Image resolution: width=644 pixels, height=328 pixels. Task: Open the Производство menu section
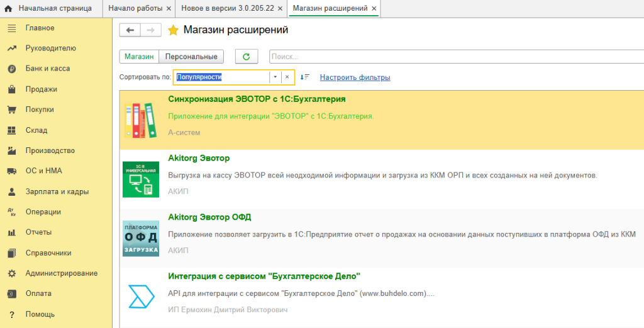click(x=50, y=150)
